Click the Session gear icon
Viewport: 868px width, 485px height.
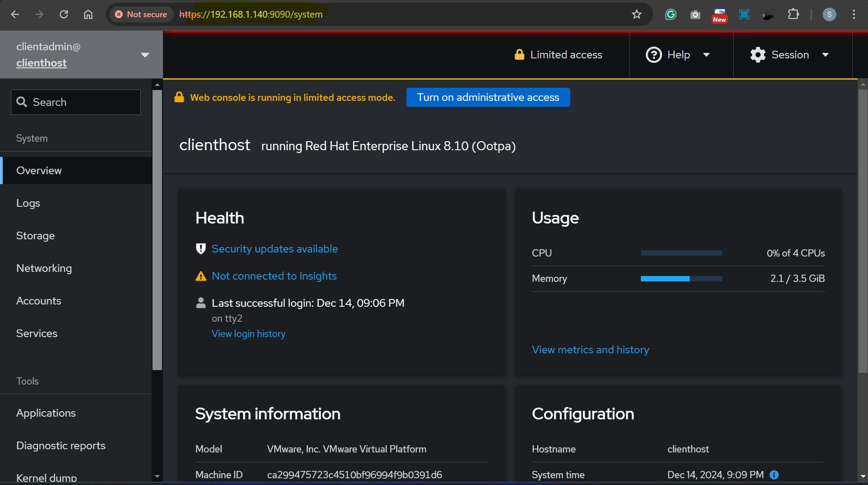coord(758,55)
